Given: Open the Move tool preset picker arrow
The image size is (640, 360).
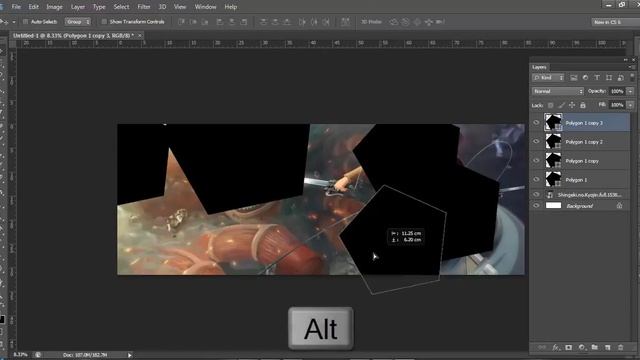Looking at the screenshot, I should tap(14, 22).
